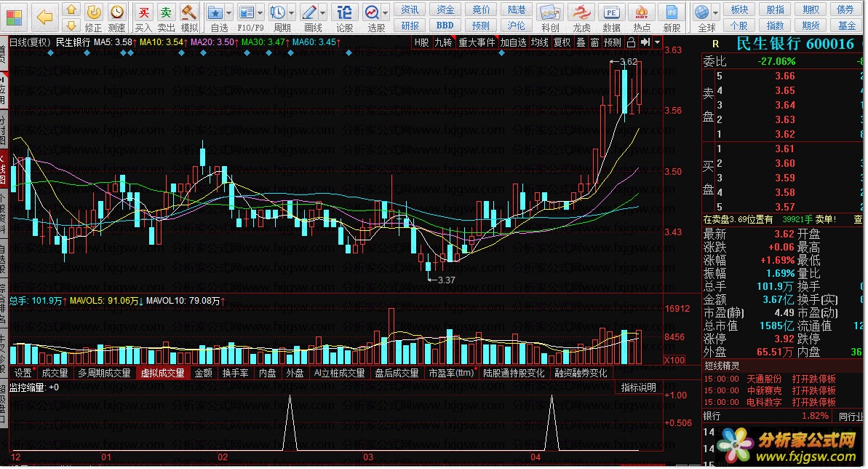Image resolution: width=868 pixels, height=469 pixels.
Task: Open the colorful home menu icon
Action: tap(14, 17)
